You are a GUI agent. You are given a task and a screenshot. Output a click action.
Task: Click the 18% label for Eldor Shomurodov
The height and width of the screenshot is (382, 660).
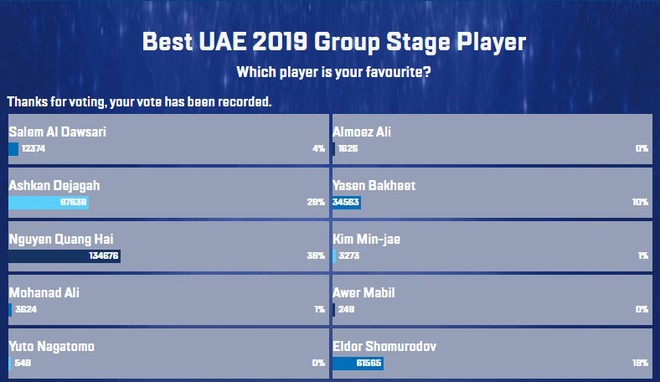point(640,363)
